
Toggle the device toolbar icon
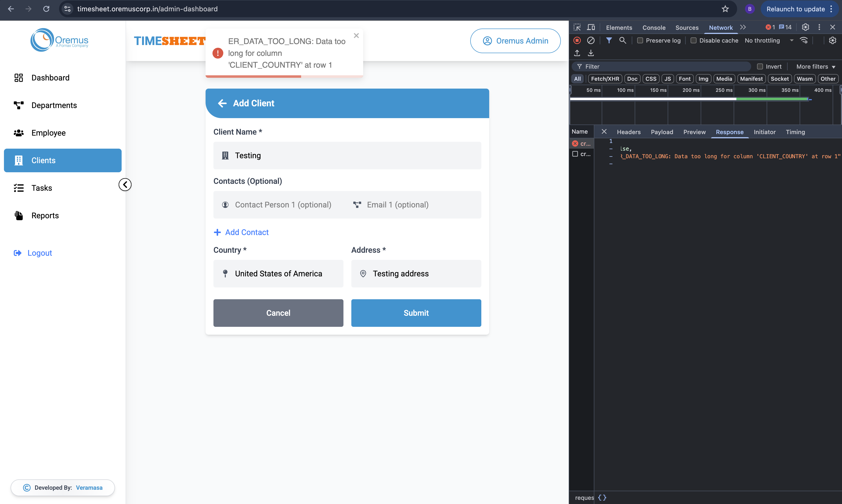591,28
